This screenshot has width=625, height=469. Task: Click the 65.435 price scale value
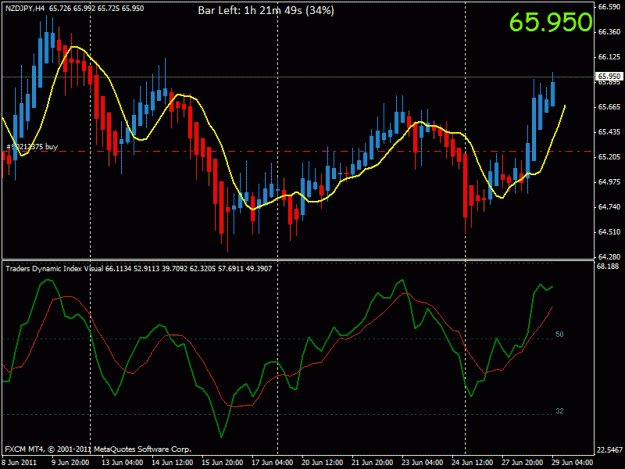click(609, 132)
